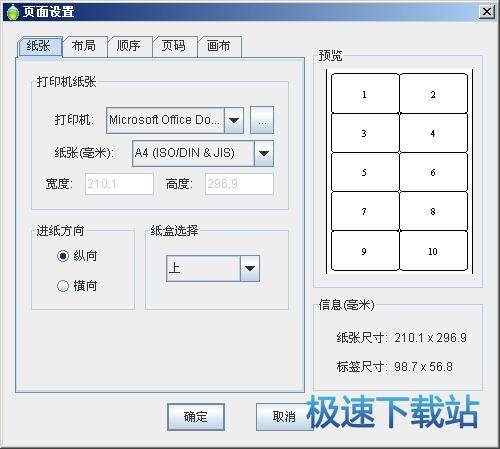Screen dimensions: 500x449
Task: Click the 宽度 width input field
Action: (x=119, y=184)
